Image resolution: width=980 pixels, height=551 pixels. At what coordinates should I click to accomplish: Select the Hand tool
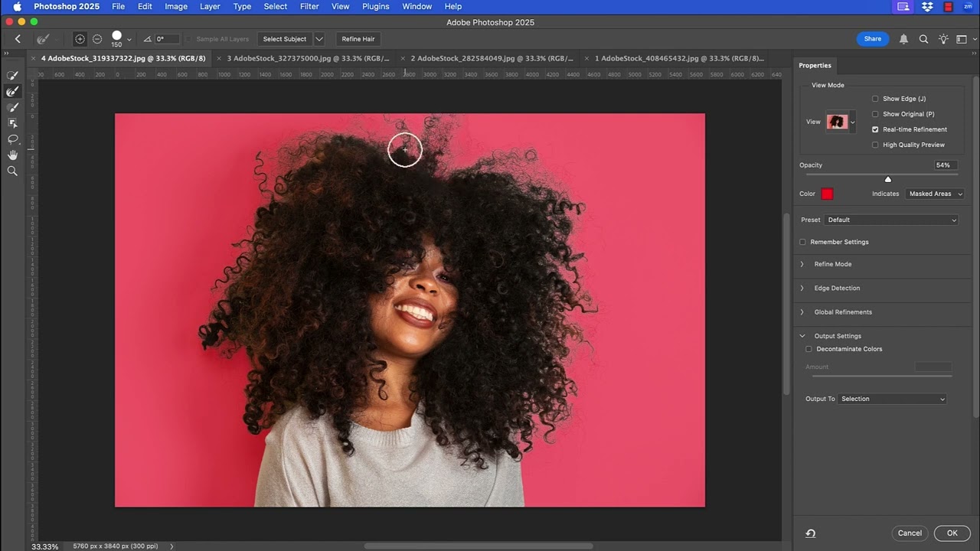12,155
